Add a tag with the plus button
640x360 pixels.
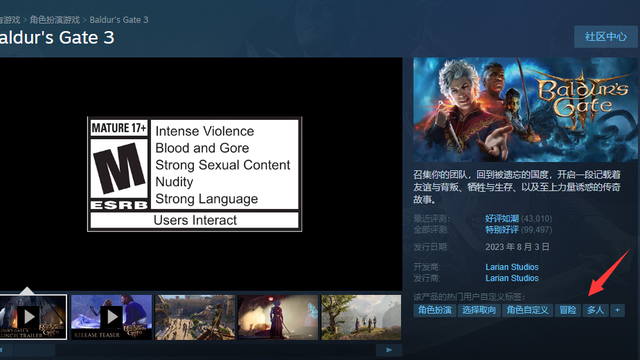click(x=617, y=310)
